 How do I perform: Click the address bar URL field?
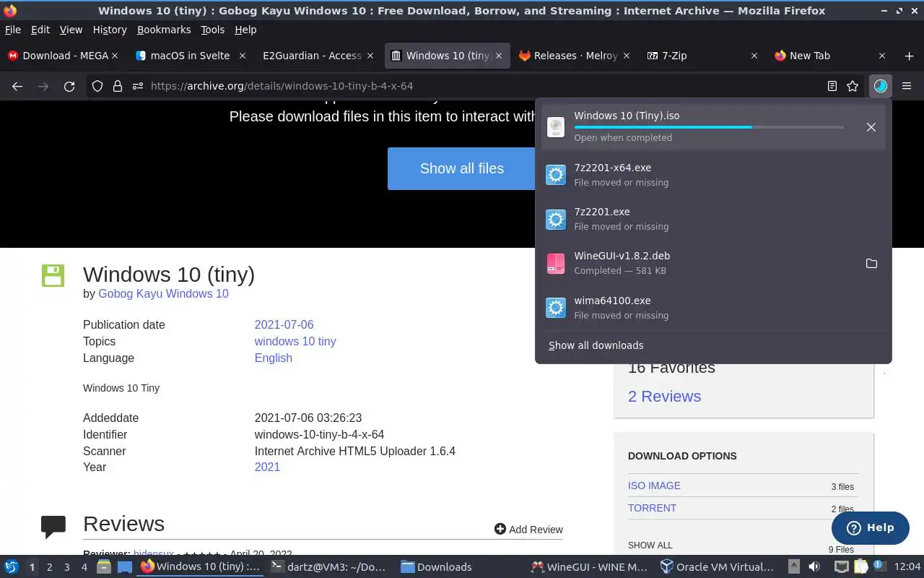click(476, 86)
